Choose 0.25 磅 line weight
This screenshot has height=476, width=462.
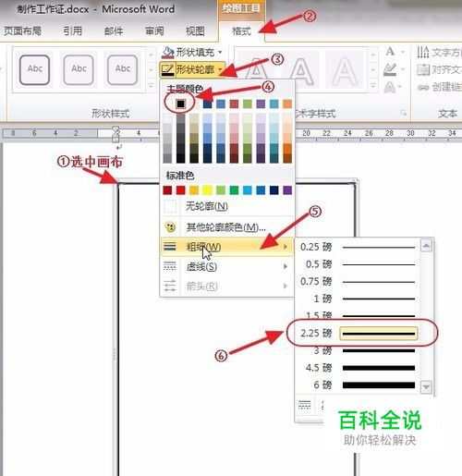click(358, 247)
